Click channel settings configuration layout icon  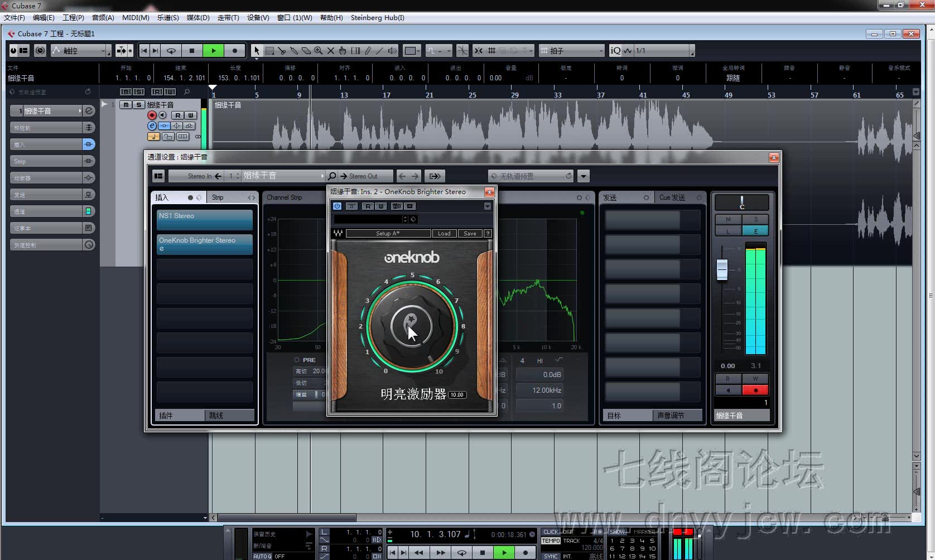158,176
